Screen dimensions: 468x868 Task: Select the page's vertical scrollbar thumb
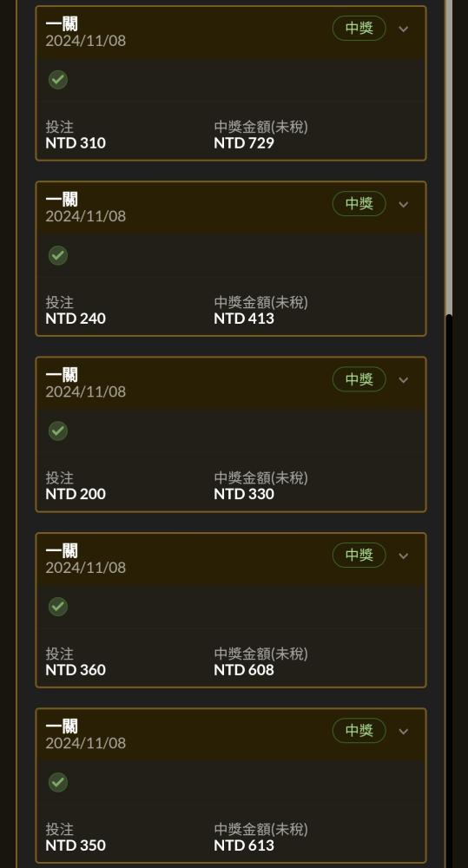(x=449, y=590)
